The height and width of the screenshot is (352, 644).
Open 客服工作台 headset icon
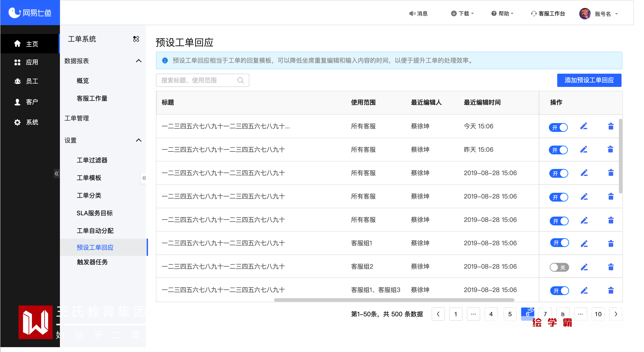(533, 13)
